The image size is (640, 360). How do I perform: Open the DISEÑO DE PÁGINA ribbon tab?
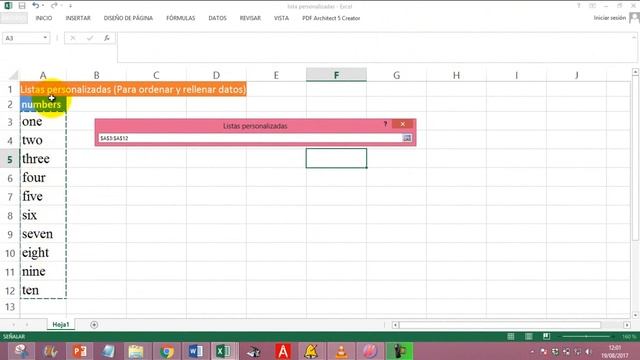tap(128, 18)
